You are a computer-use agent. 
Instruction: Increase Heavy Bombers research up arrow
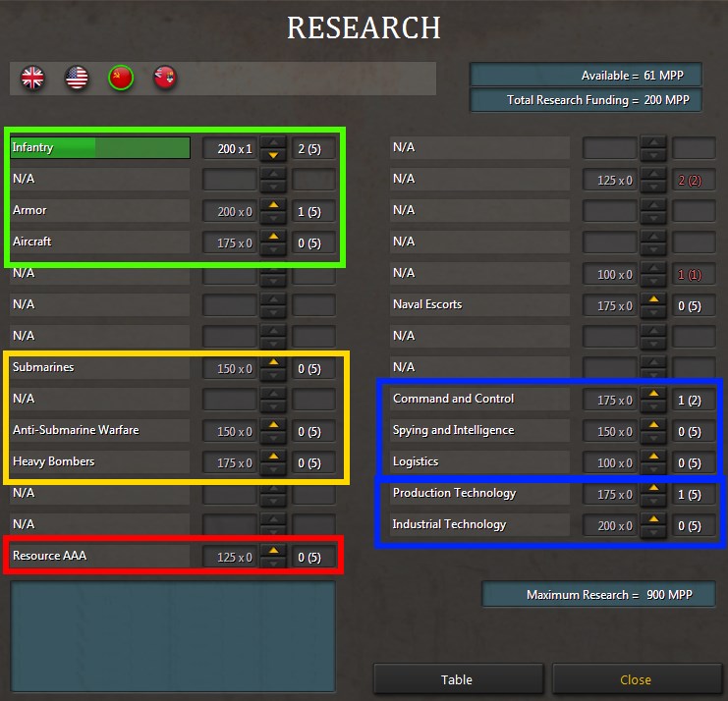point(273,457)
